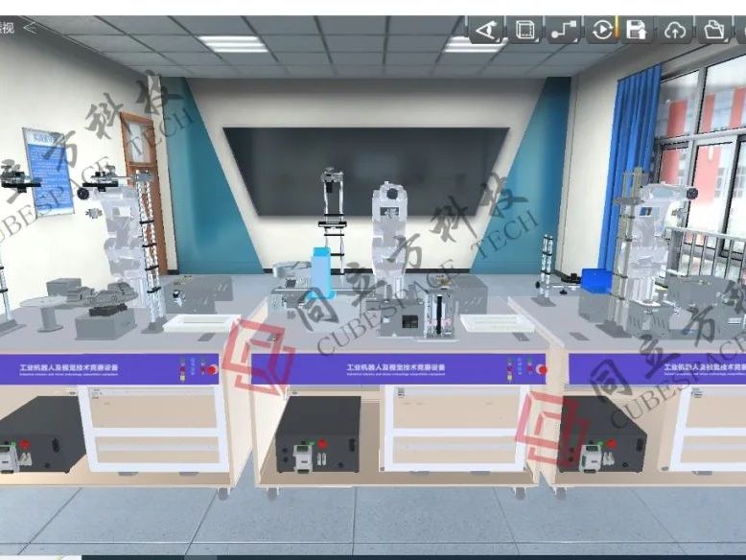Collapse the view panel with left chevron
The height and width of the screenshot is (560, 746).
tap(30, 28)
